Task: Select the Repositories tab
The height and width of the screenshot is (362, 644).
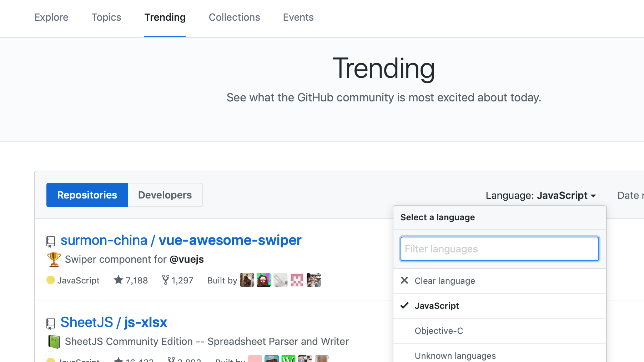Action: tap(87, 195)
